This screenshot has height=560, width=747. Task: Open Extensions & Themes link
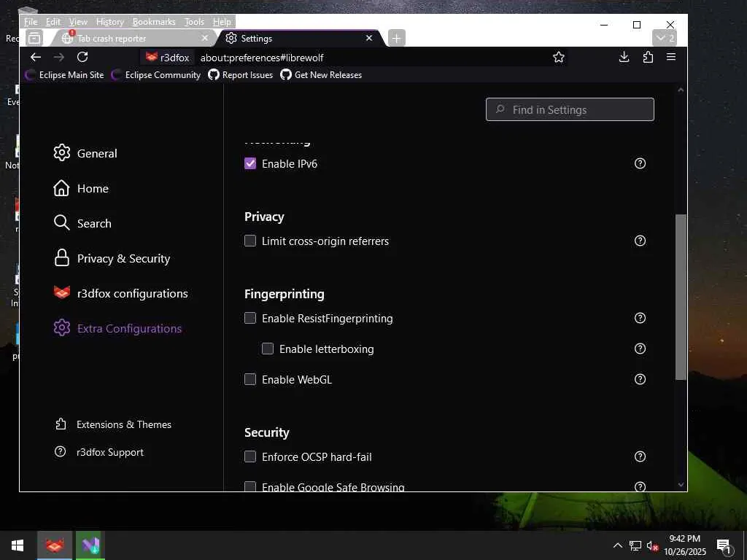[x=113, y=424]
